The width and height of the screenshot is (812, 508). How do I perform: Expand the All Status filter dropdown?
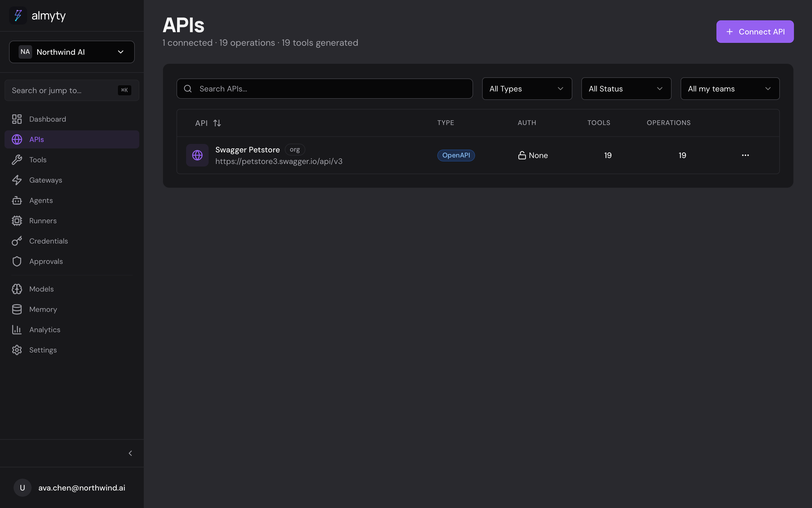(626, 89)
